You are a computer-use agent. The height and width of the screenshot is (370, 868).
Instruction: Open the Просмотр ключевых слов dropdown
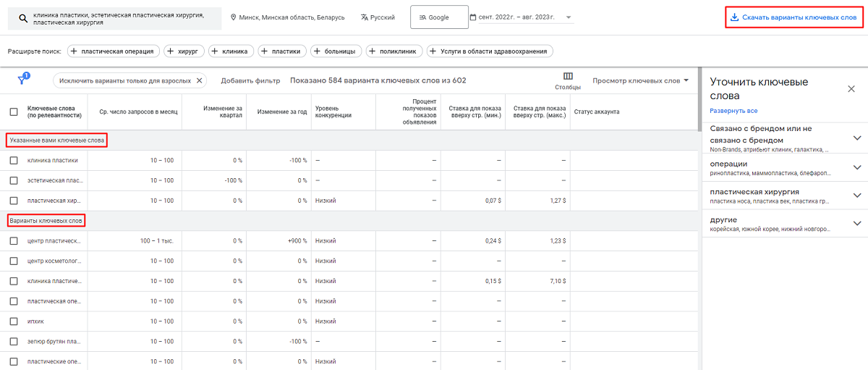tap(640, 80)
